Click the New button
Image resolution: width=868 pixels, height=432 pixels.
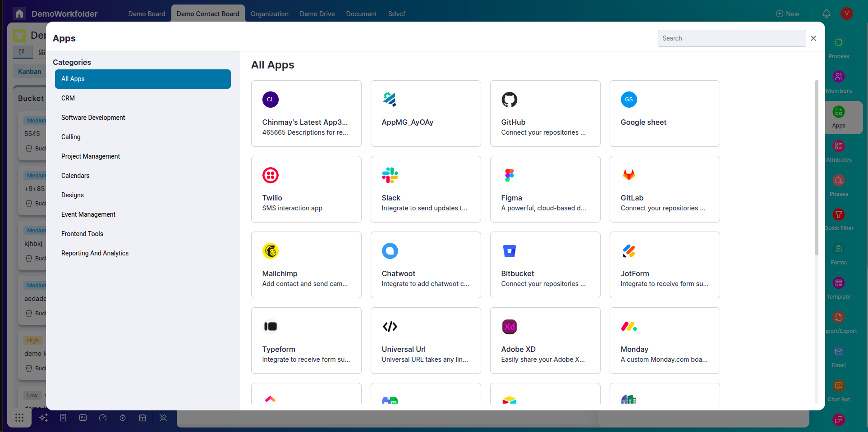coord(787,14)
